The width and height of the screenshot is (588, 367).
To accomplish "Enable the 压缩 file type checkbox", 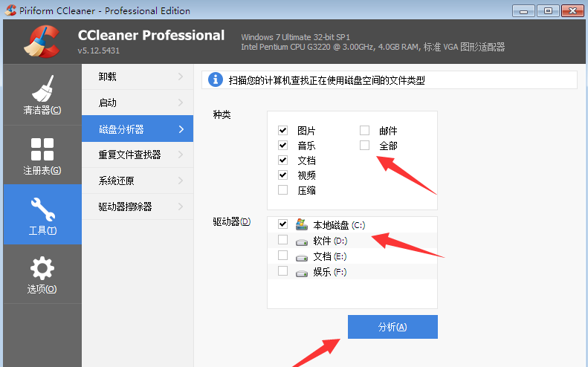I will [282, 189].
